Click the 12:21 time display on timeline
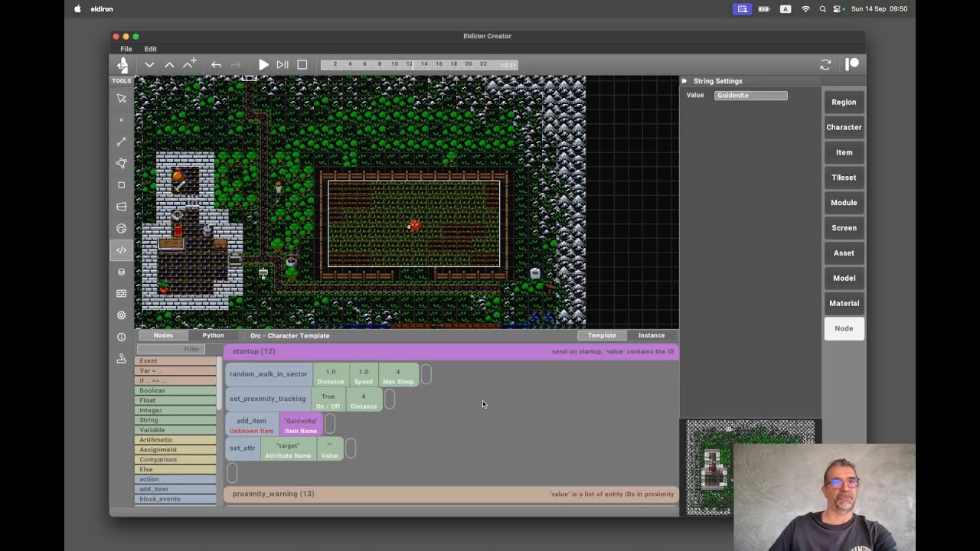The height and width of the screenshot is (551, 980). [x=508, y=65]
